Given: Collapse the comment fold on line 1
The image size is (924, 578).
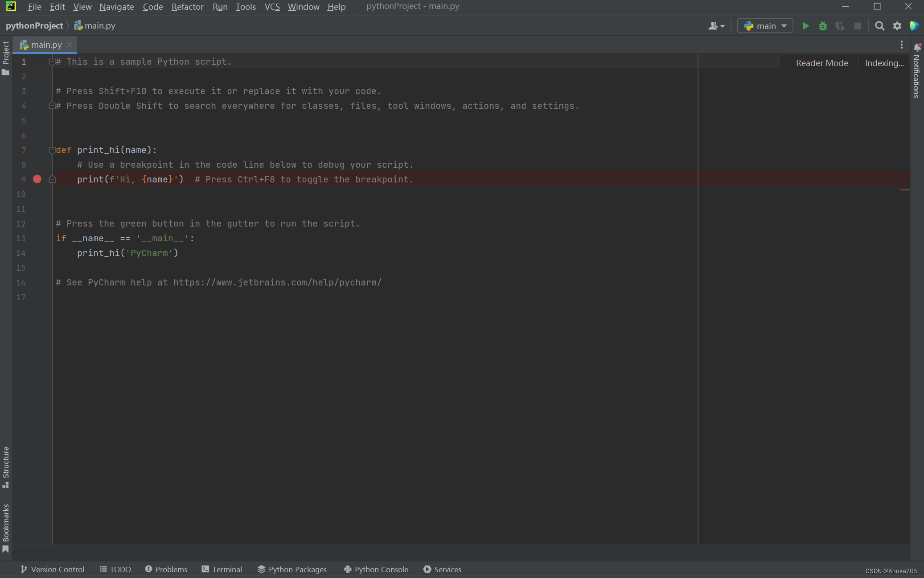Looking at the screenshot, I should (x=52, y=62).
